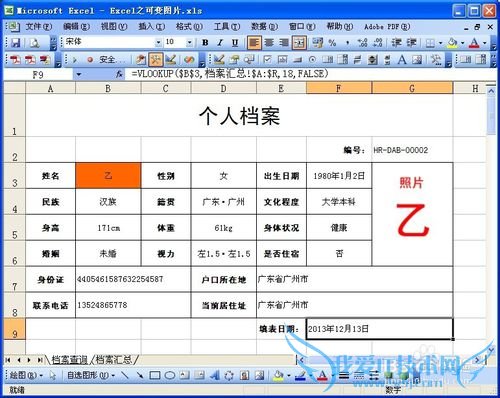
Task: Select column header F
Action: pyautogui.click(x=339, y=88)
